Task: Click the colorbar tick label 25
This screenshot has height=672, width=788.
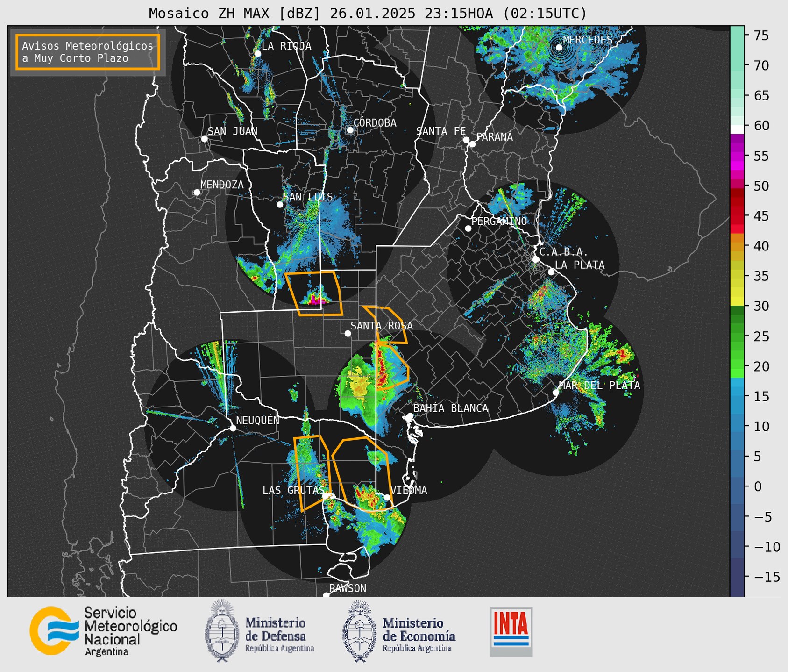Action: pos(761,336)
